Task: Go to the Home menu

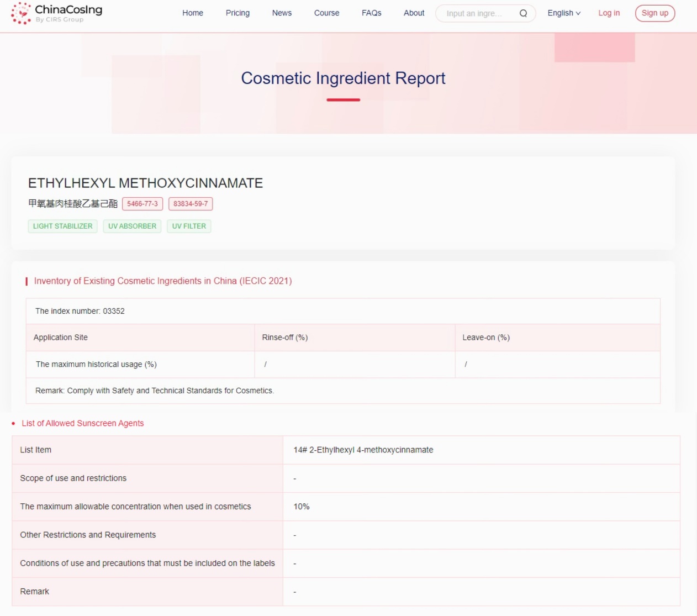Action: tap(193, 13)
